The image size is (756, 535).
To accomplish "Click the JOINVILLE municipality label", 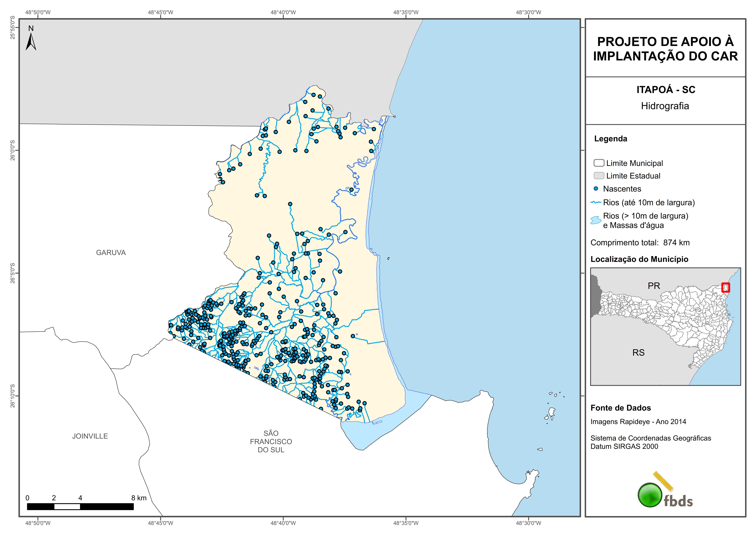I will coord(90,436).
